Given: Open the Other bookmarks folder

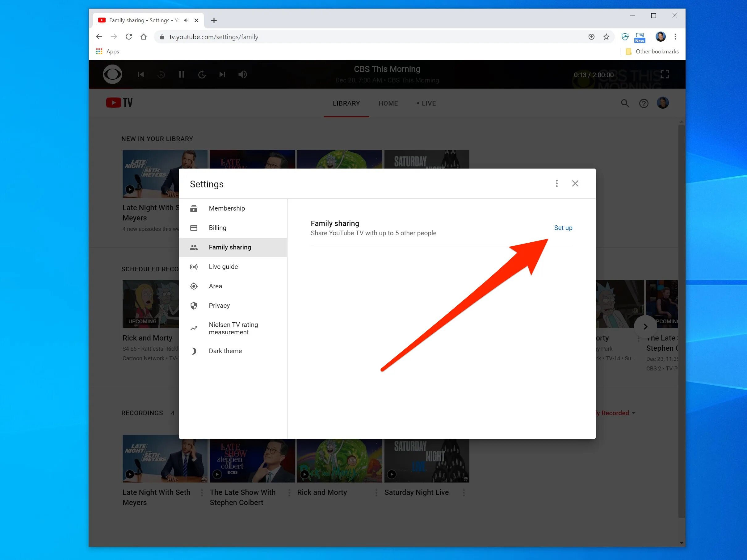Looking at the screenshot, I should 652,51.
